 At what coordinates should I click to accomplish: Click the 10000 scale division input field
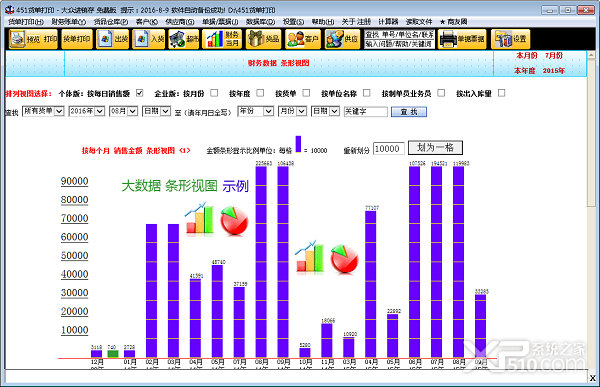(388, 149)
